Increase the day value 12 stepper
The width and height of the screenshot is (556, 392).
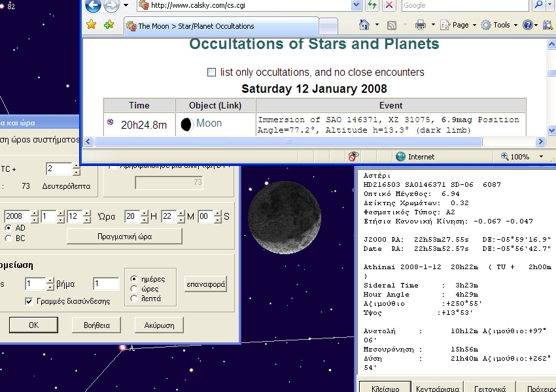[x=87, y=213]
